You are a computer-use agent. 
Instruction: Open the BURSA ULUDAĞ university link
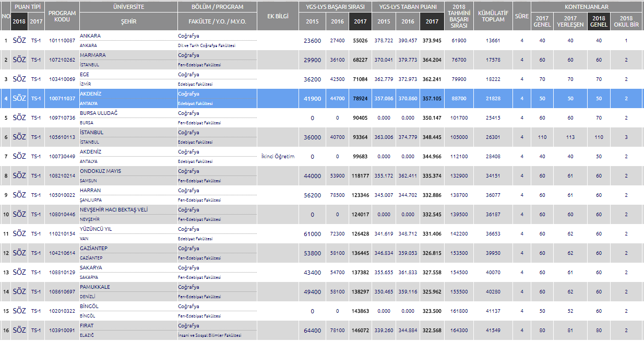click(x=99, y=113)
